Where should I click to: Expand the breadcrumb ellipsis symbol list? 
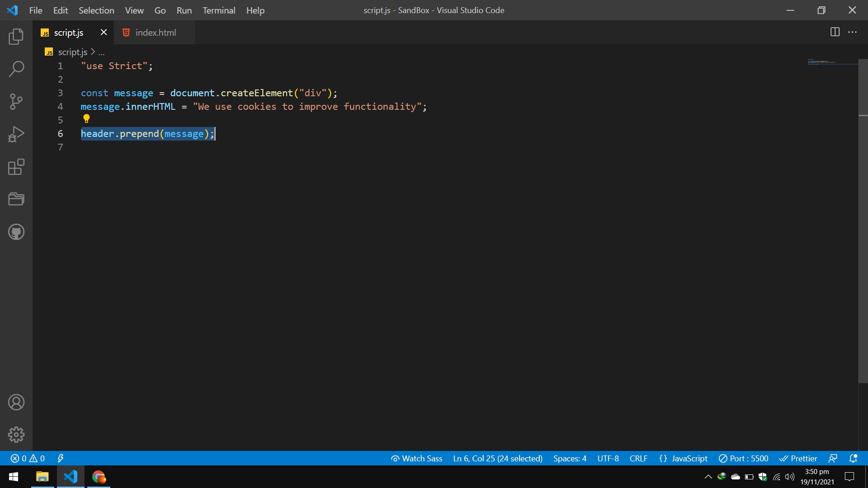pyautogui.click(x=101, y=52)
